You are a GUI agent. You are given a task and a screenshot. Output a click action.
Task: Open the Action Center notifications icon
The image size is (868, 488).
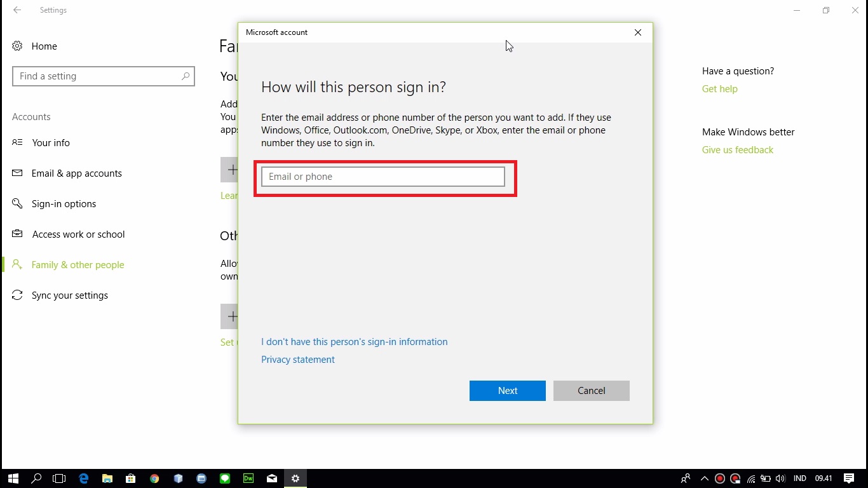coord(849,478)
